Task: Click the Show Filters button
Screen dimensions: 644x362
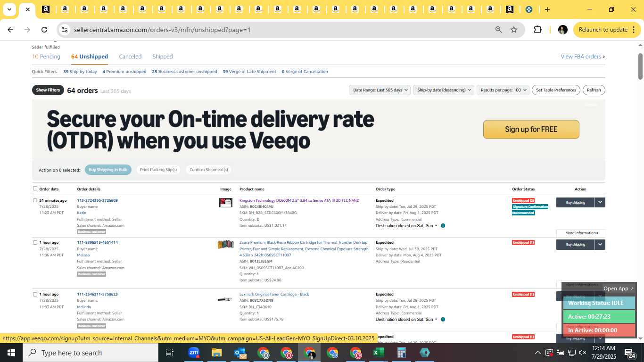Action: [x=48, y=90]
